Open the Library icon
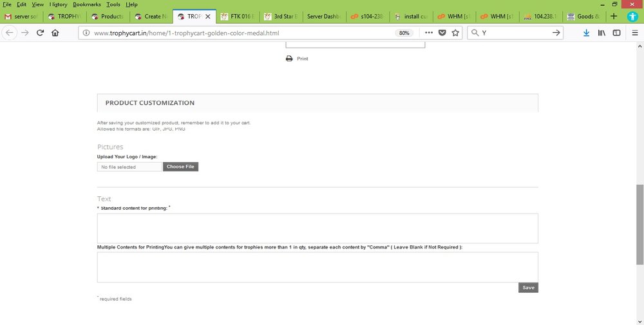The image size is (644, 325). [601, 33]
